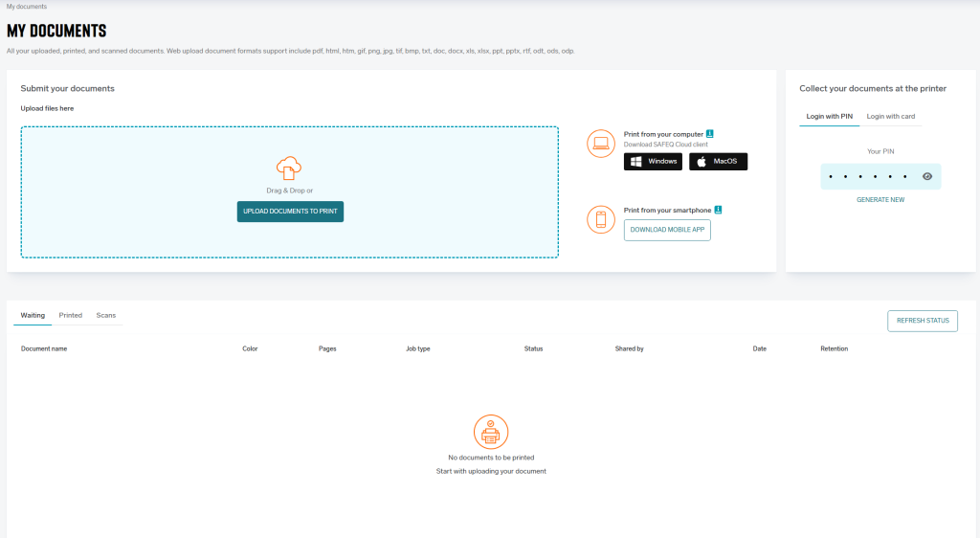Click the My documents breadcrumb

(27, 7)
